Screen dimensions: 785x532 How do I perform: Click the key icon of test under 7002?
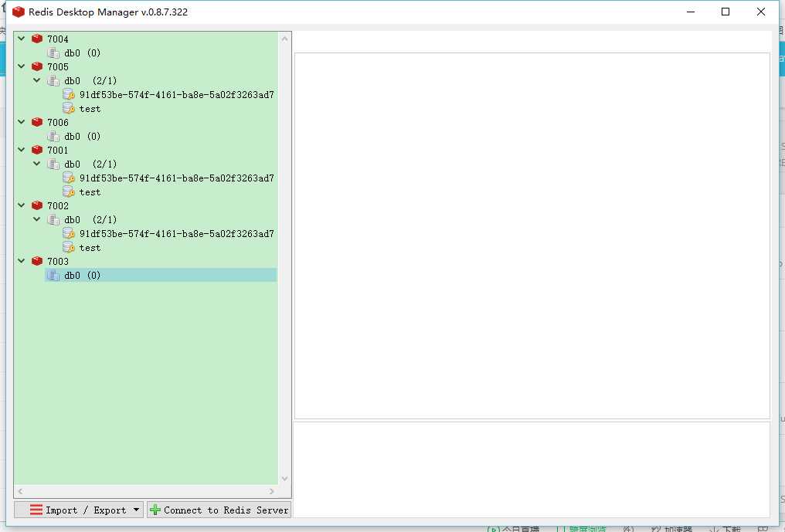[x=69, y=247]
